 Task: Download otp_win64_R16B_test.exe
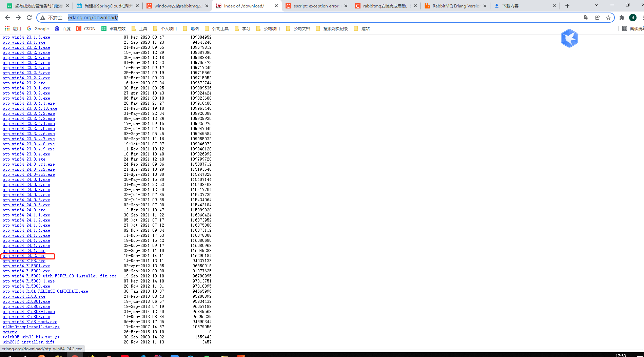[x=30, y=322]
